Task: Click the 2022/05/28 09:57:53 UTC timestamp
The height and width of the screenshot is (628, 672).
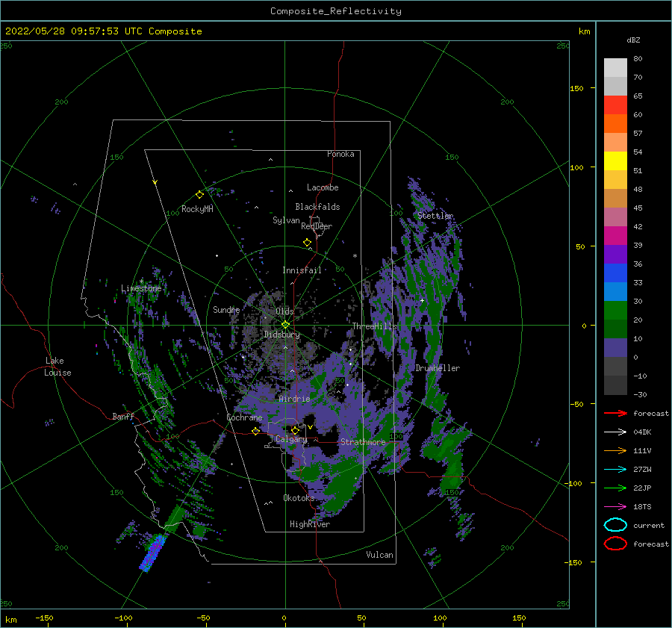Action: (74, 31)
